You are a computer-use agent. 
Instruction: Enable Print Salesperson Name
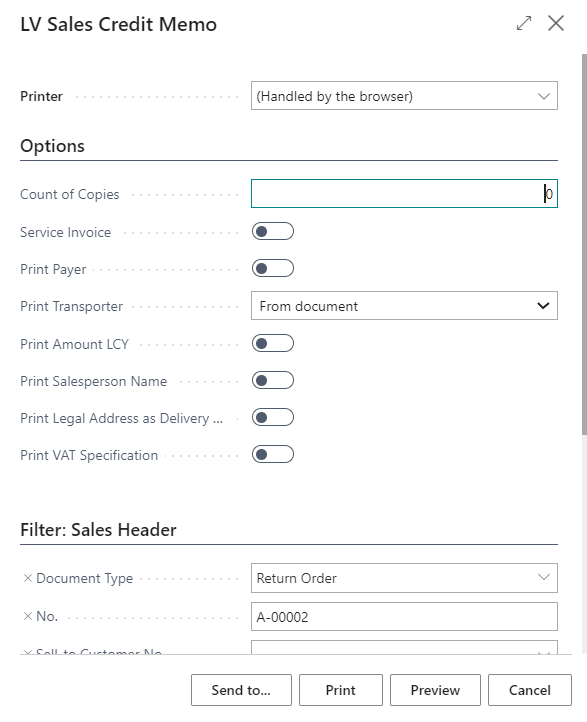click(273, 380)
